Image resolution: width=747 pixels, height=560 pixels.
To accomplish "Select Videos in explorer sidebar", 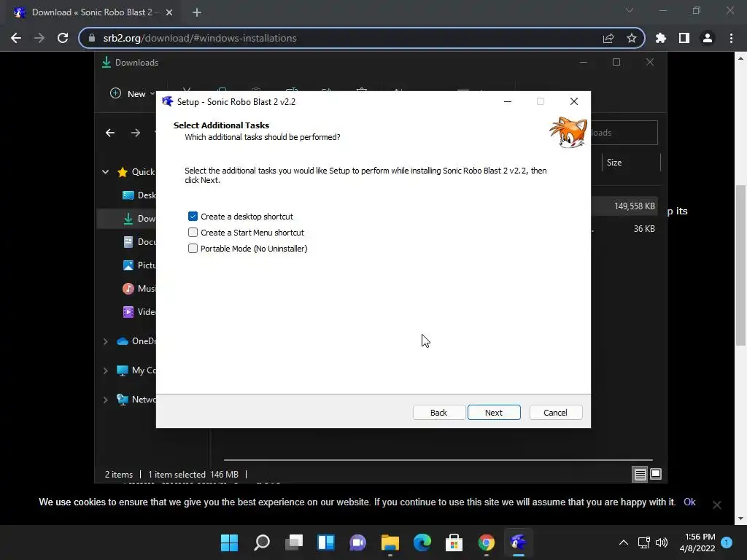I will point(139,312).
